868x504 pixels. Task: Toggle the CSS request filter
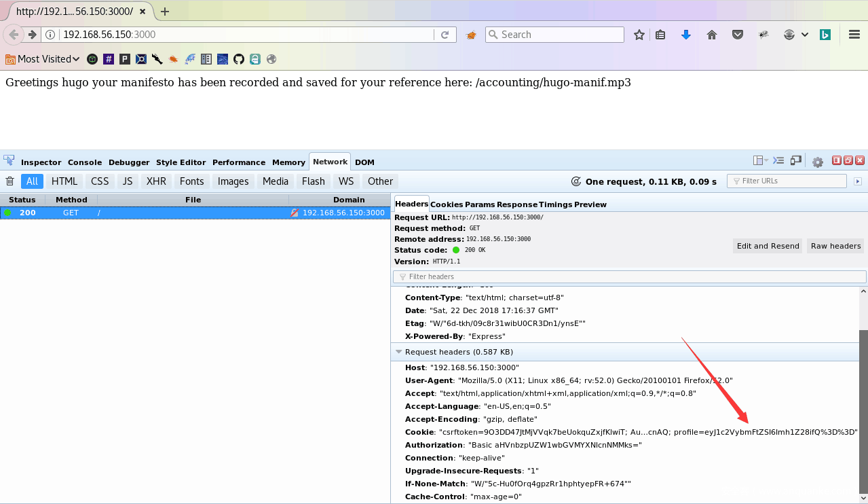tap(100, 181)
